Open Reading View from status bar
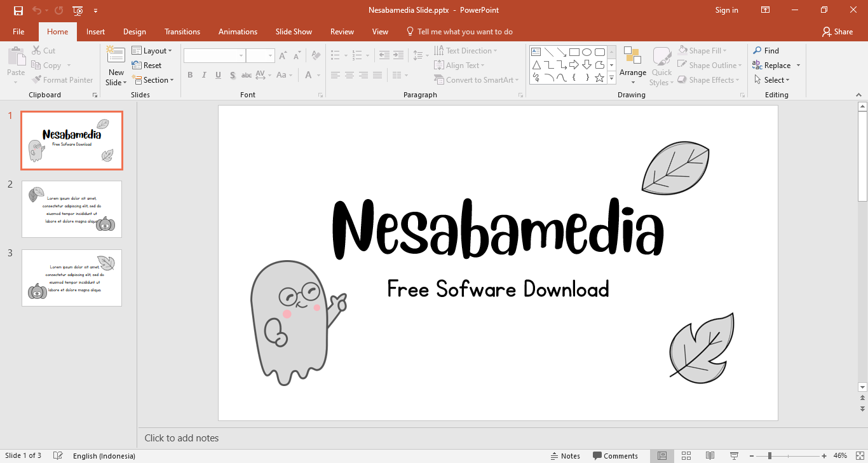Image resolution: width=868 pixels, height=463 pixels. click(x=710, y=455)
